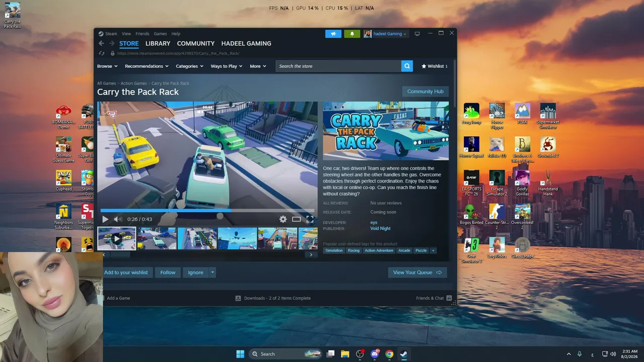The image size is (644, 362).
Task: Go back with the Steam back arrow
Action: pyautogui.click(x=102, y=44)
